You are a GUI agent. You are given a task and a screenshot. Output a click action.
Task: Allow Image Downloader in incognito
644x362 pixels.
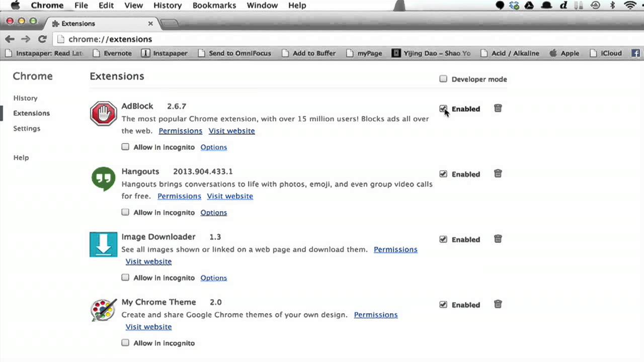125,278
